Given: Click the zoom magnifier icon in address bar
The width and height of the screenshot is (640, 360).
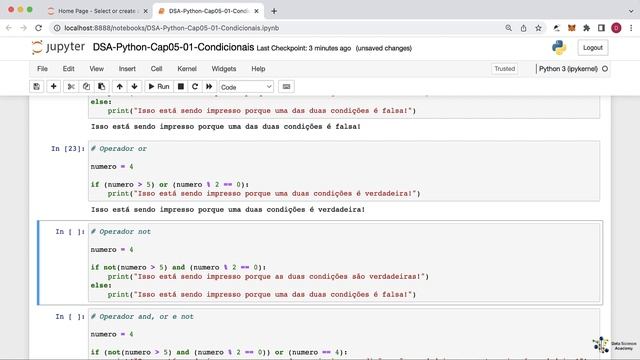Looking at the screenshot, I should pos(508,28).
